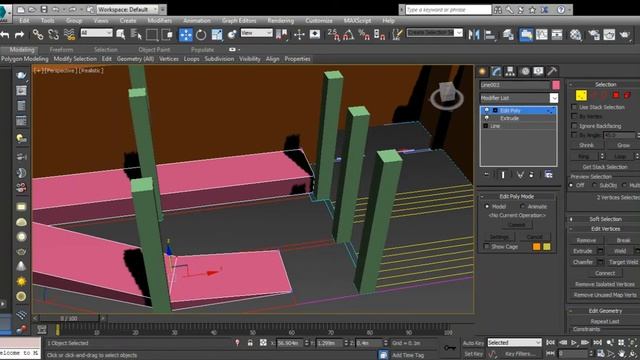Open the Workspace Default dropdown
Screen dimensions: 640x360
pos(127,9)
